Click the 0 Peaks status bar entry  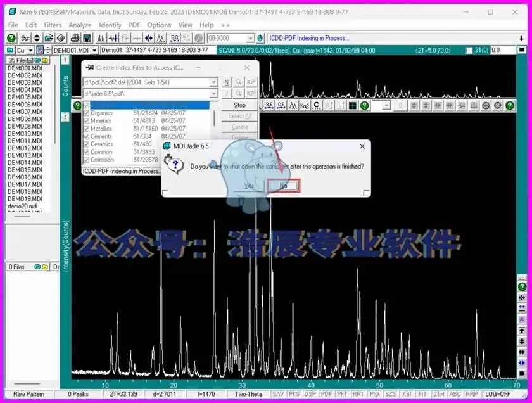tap(78, 394)
